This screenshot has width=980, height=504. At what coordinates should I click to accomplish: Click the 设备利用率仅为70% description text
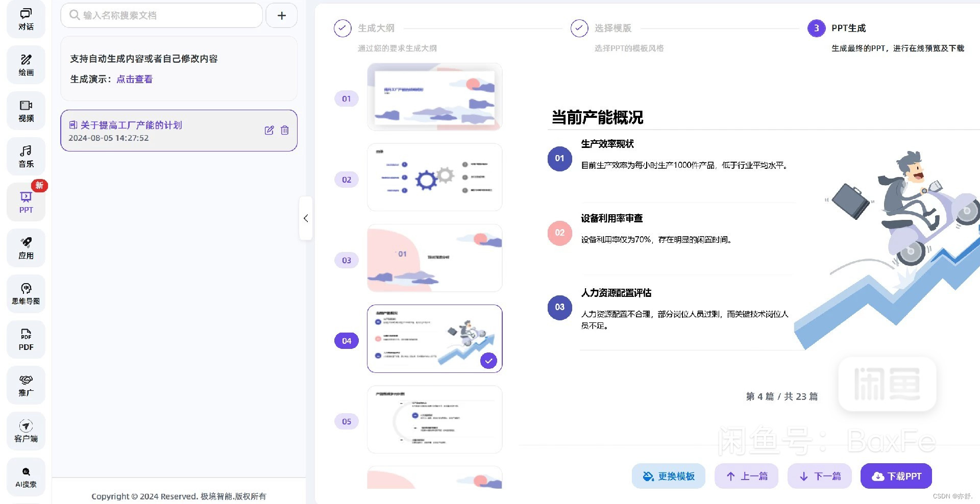tap(656, 240)
